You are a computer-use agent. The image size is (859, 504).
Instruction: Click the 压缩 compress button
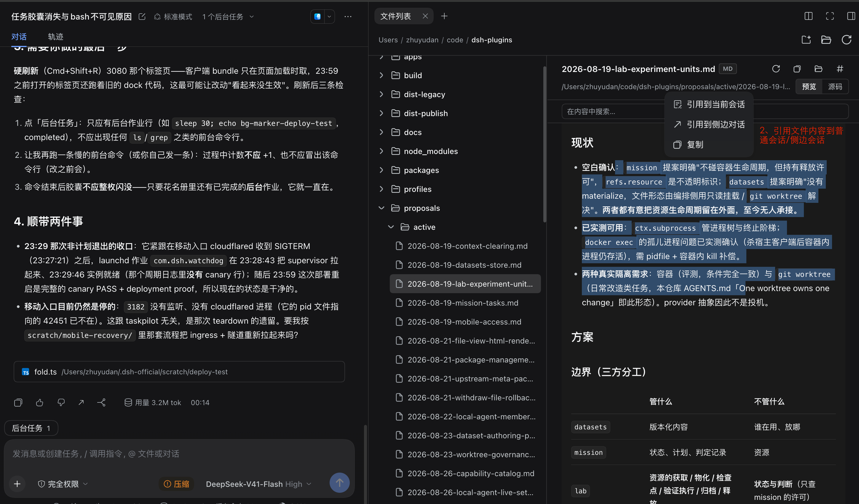[176, 484]
